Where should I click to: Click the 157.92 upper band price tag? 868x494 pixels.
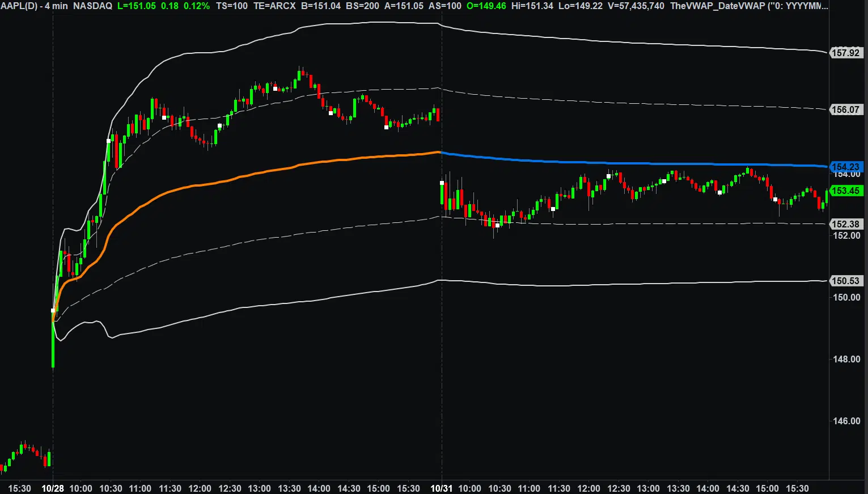tap(846, 53)
